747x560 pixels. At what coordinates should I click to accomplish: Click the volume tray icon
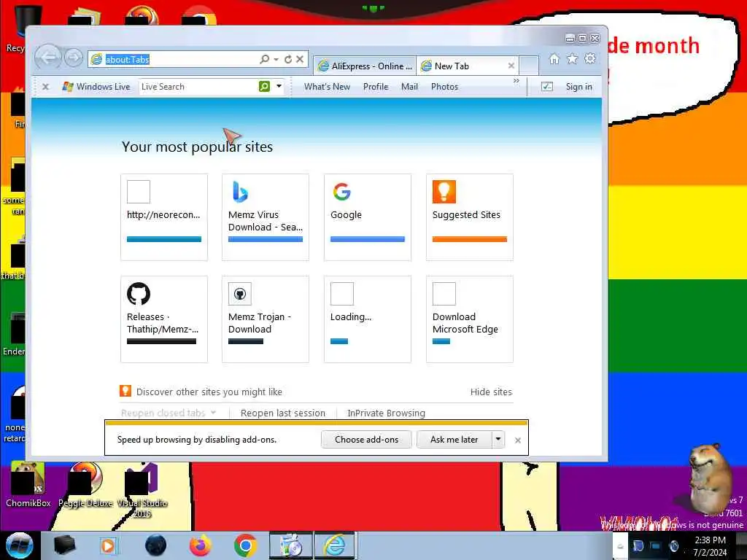coord(673,546)
